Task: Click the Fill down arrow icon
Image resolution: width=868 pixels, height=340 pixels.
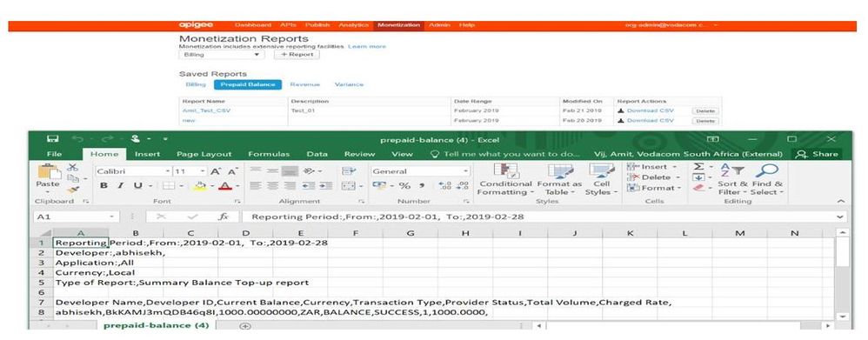Action: coord(698,177)
